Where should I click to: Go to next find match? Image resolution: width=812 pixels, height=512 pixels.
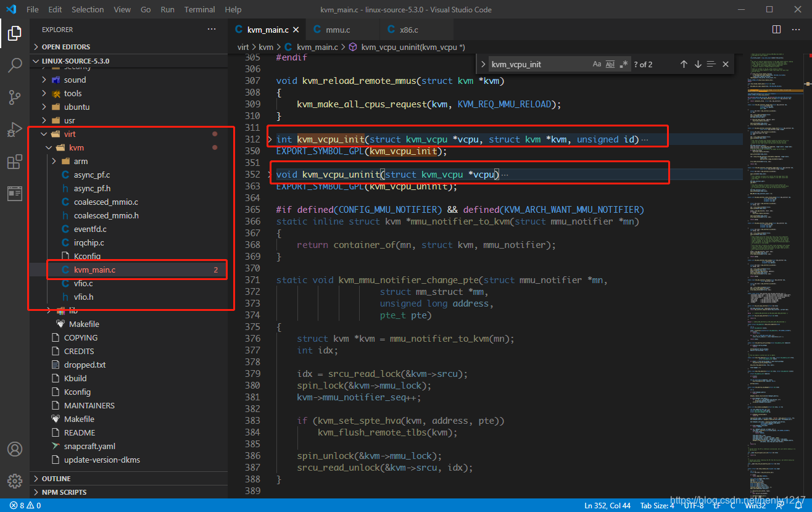698,64
